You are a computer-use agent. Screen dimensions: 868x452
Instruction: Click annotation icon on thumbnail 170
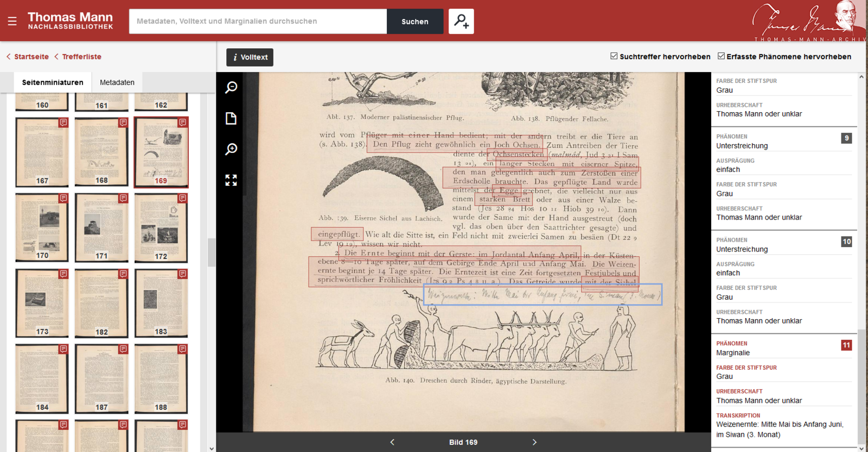pyautogui.click(x=63, y=198)
